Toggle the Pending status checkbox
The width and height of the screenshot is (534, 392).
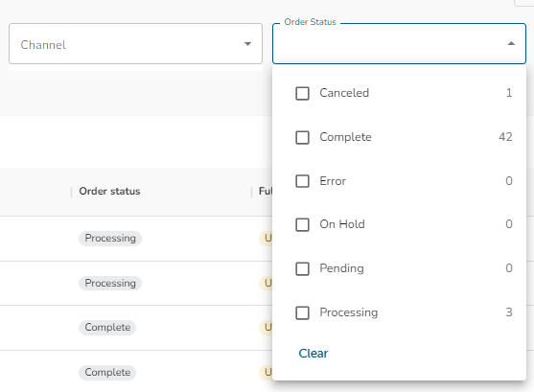point(302,268)
